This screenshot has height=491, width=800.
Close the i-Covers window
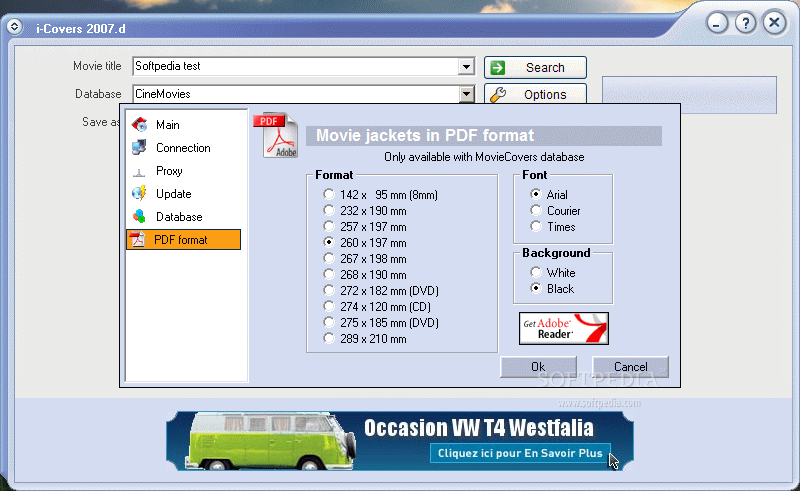click(774, 22)
